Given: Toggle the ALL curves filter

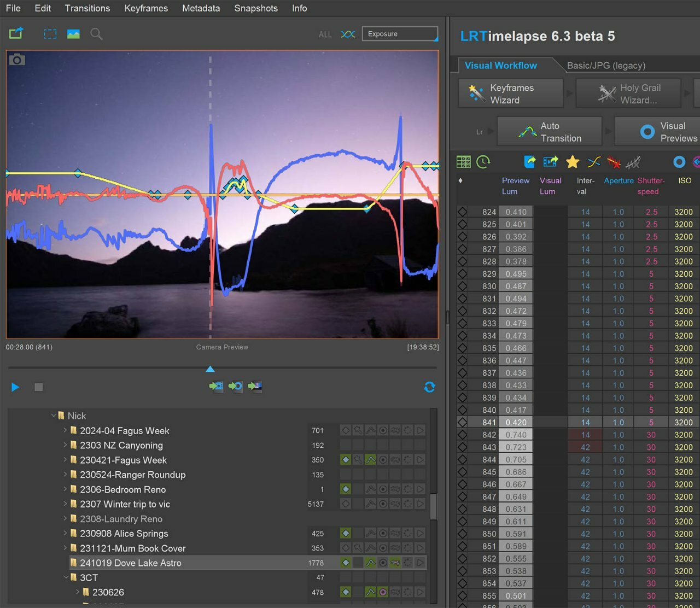Looking at the screenshot, I should 325,34.
